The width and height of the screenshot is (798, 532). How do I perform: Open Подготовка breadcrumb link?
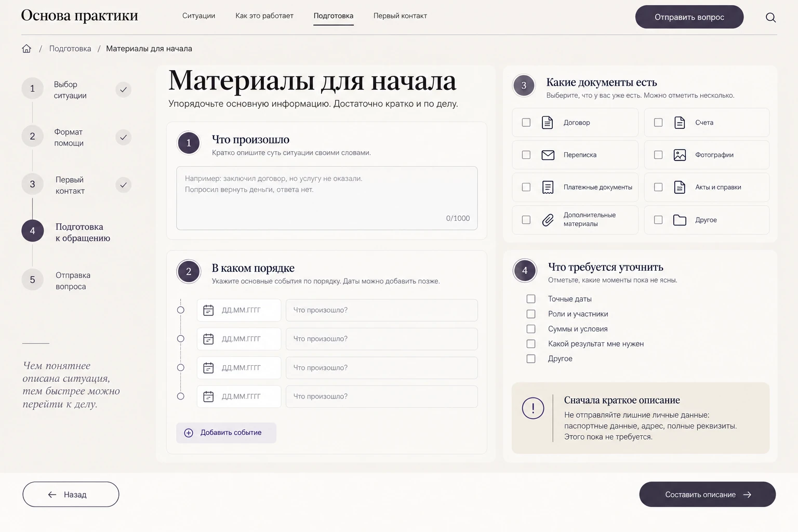click(70, 48)
